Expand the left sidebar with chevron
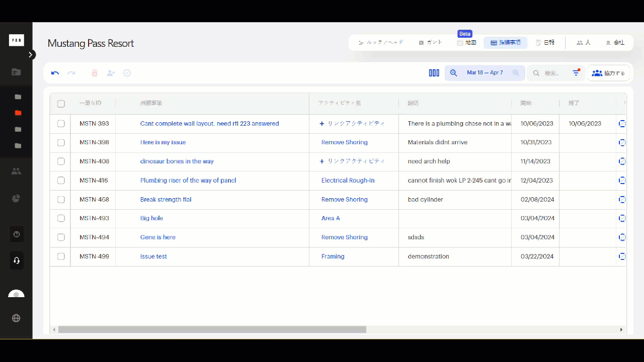The image size is (644, 362). [31, 54]
